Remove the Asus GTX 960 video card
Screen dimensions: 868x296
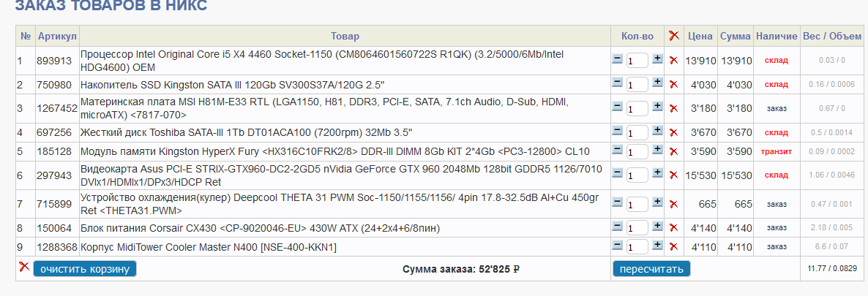(x=673, y=175)
